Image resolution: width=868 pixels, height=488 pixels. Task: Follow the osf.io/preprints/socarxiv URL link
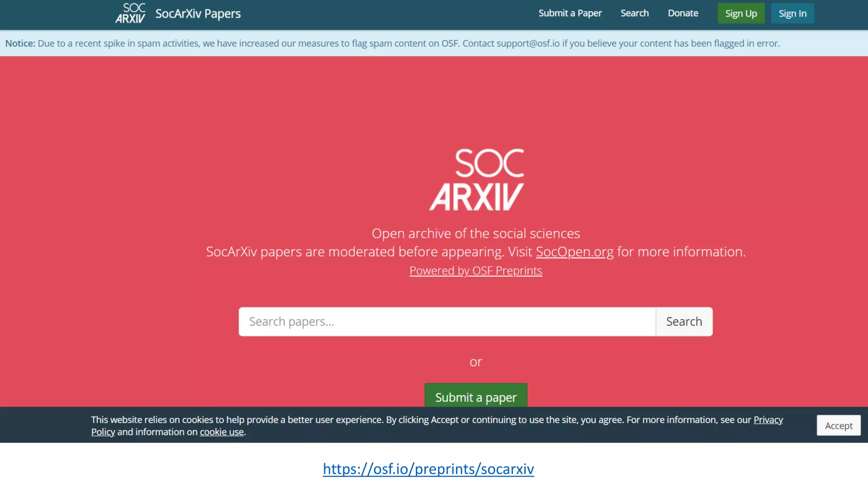click(428, 469)
